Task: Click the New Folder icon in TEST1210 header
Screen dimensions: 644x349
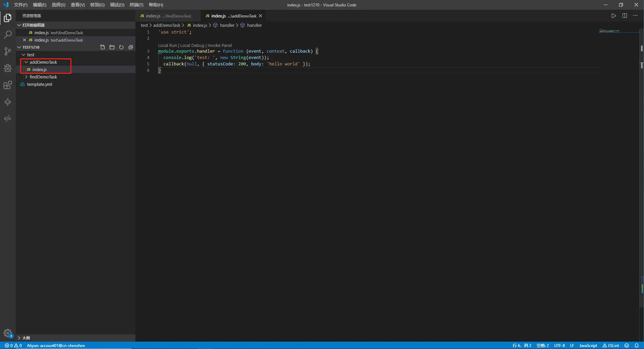Action: coord(112,47)
